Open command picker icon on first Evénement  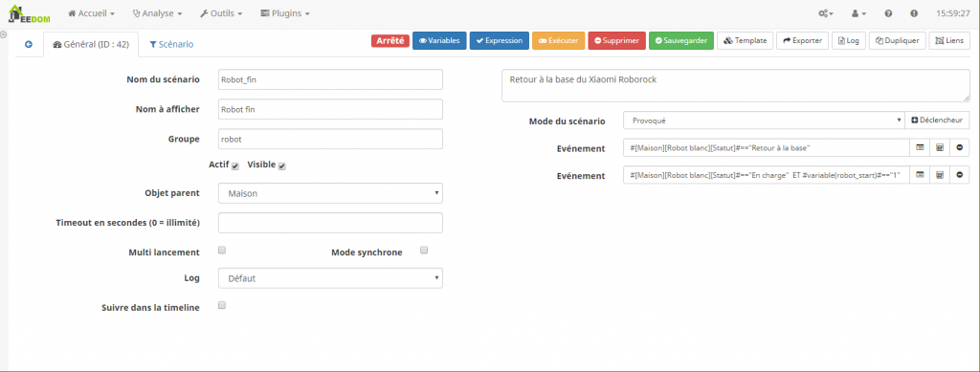(x=920, y=148)
